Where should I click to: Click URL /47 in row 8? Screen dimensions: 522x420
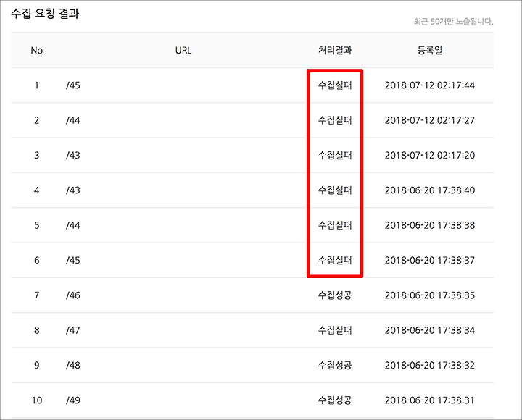tap(73, 330)
